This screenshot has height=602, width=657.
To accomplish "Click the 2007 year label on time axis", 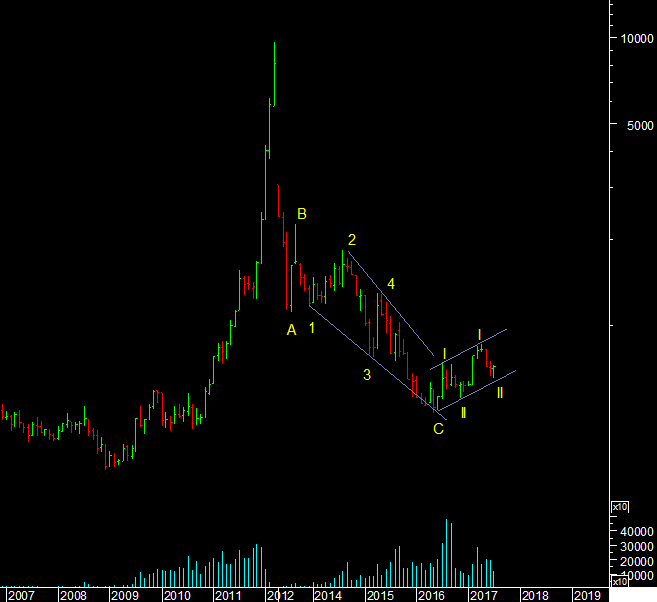I will tap(21, 595).
